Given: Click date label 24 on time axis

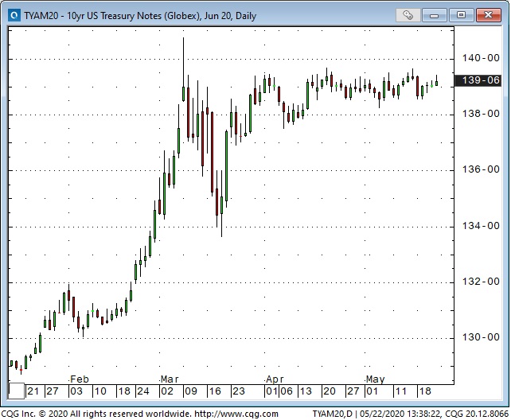Looking at the screenshot, I should (143, 391).
